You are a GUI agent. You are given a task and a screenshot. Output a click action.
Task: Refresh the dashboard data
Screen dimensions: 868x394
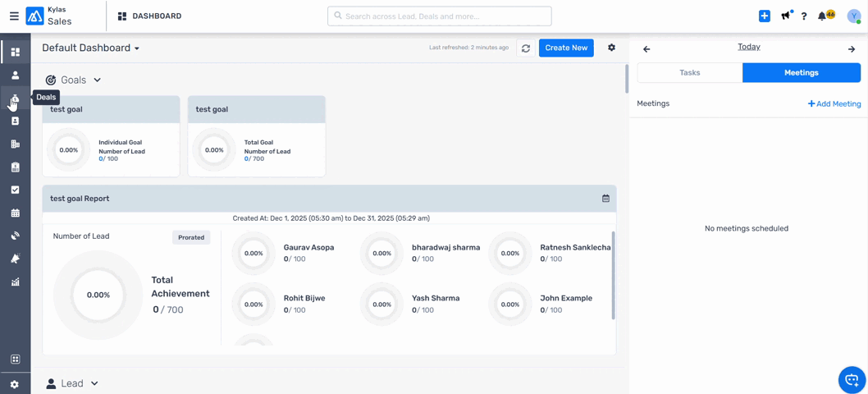(x=526, y=48)
